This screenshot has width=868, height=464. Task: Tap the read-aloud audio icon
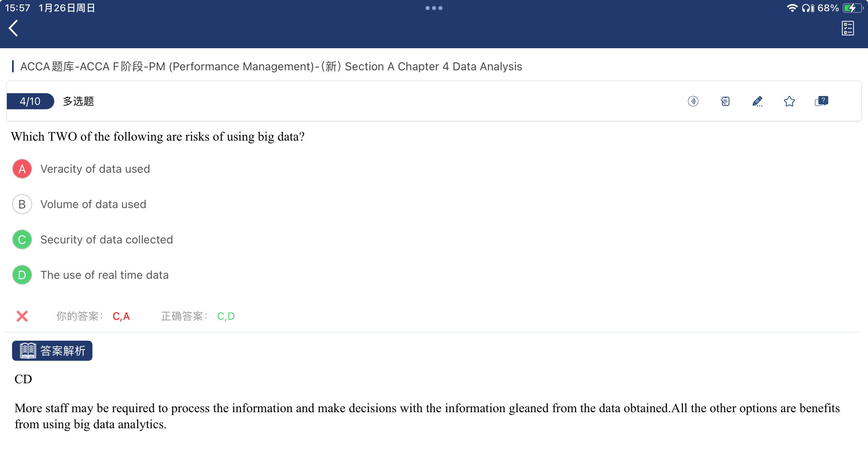(x=693, y=101)
